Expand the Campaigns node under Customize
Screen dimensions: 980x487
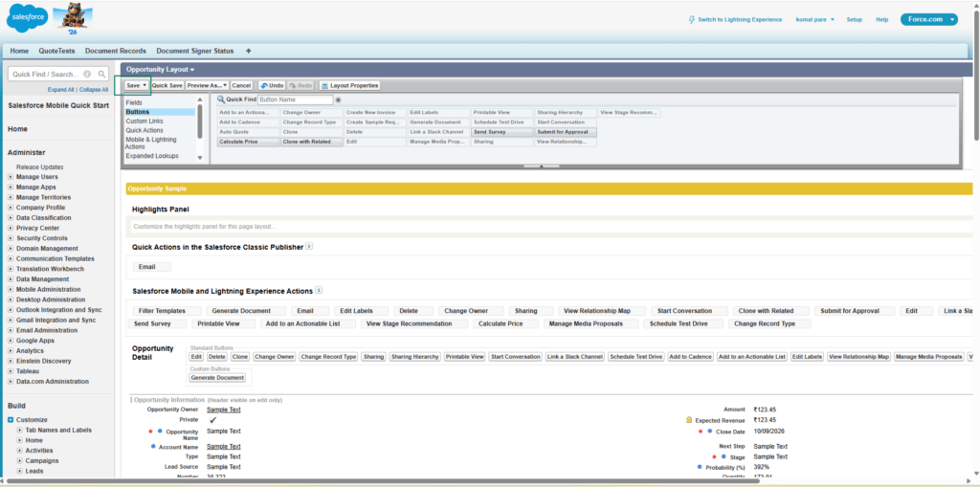[20, 461]
